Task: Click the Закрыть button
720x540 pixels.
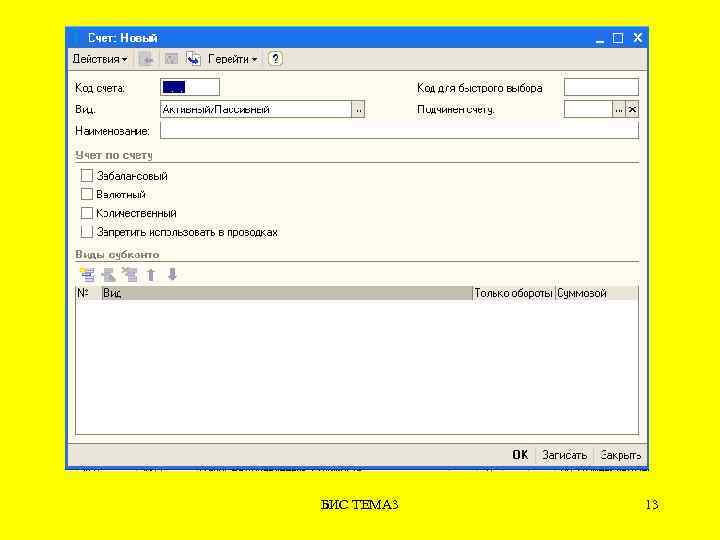Action: [620, 455]
